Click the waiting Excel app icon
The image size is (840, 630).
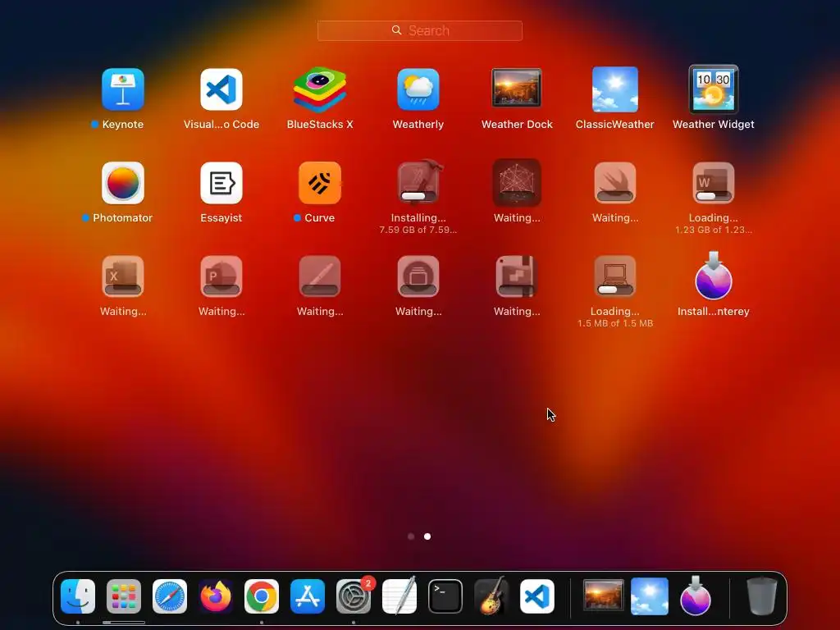[123, 276]
